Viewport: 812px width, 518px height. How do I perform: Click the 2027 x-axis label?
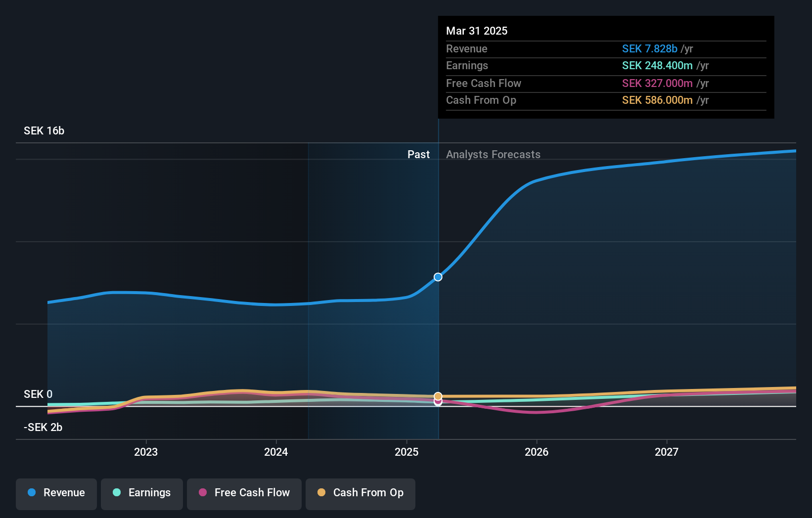667,452
